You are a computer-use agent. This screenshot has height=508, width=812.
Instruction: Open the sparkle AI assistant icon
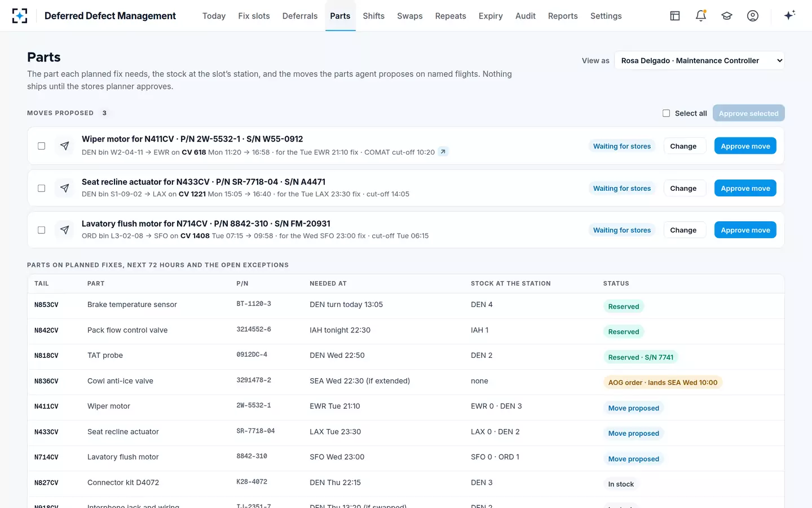click(x=789, y=15)
